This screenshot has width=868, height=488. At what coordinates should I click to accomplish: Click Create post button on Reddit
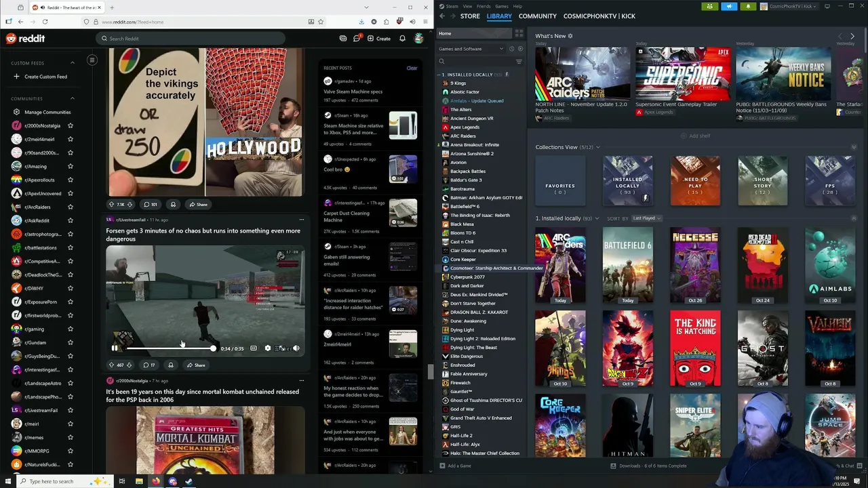click(379, 39)
